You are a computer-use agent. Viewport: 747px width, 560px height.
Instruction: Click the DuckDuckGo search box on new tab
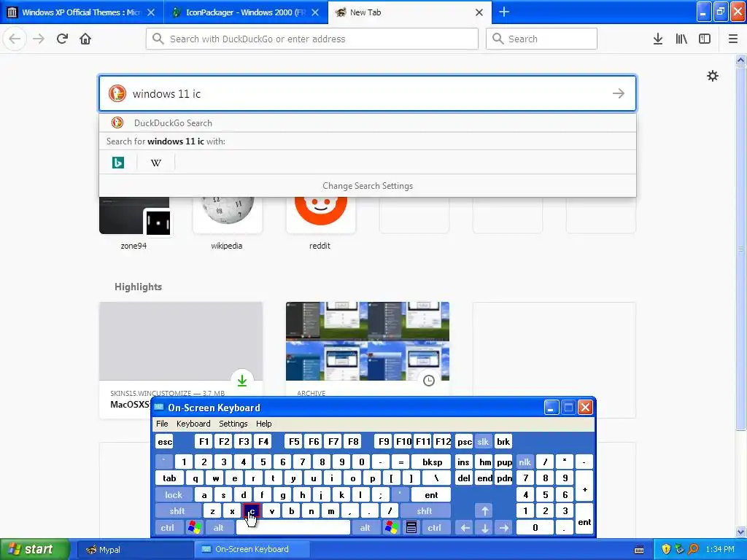pos(368,93)
